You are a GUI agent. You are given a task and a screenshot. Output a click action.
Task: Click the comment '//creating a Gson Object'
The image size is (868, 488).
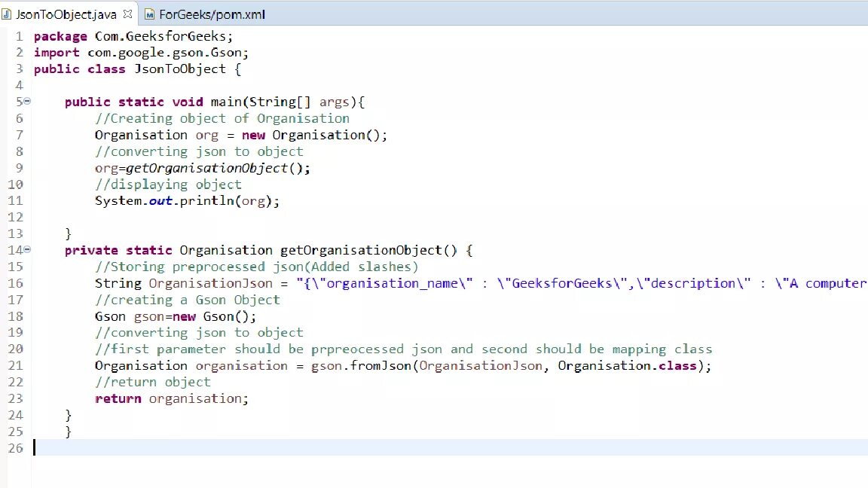(188, 300)
